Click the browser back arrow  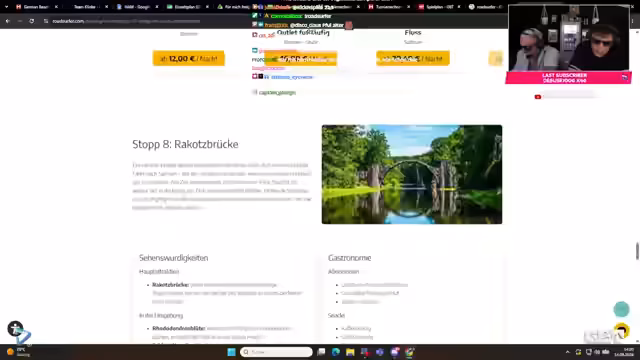coord(8,21)
